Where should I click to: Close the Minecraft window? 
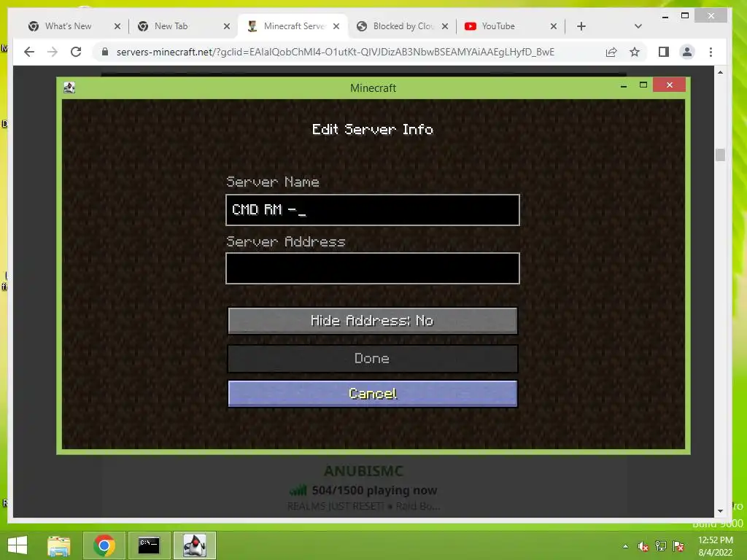click(670, 85)
